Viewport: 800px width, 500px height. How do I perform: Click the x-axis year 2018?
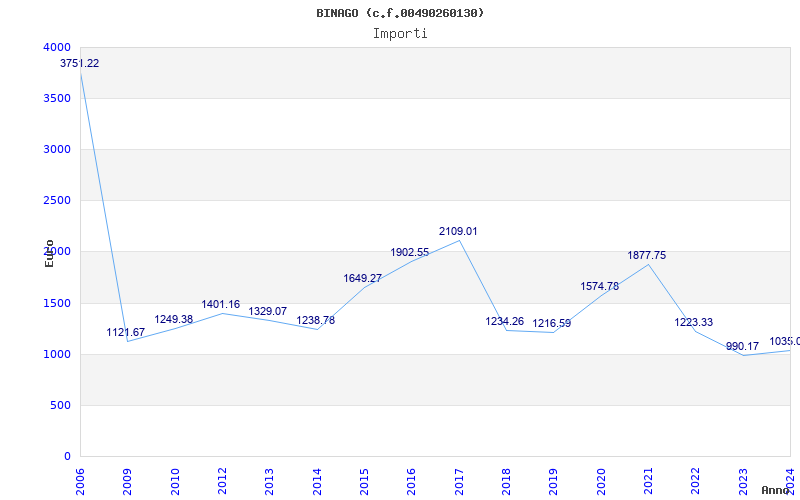pyautogui.click(x=506, y=482)
